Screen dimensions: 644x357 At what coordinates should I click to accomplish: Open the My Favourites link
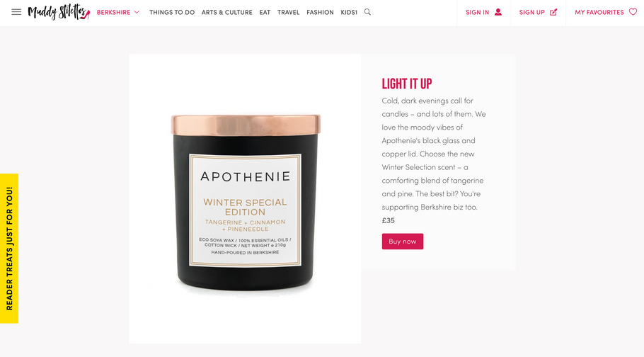pyautogui.click(x=599, y=12)
